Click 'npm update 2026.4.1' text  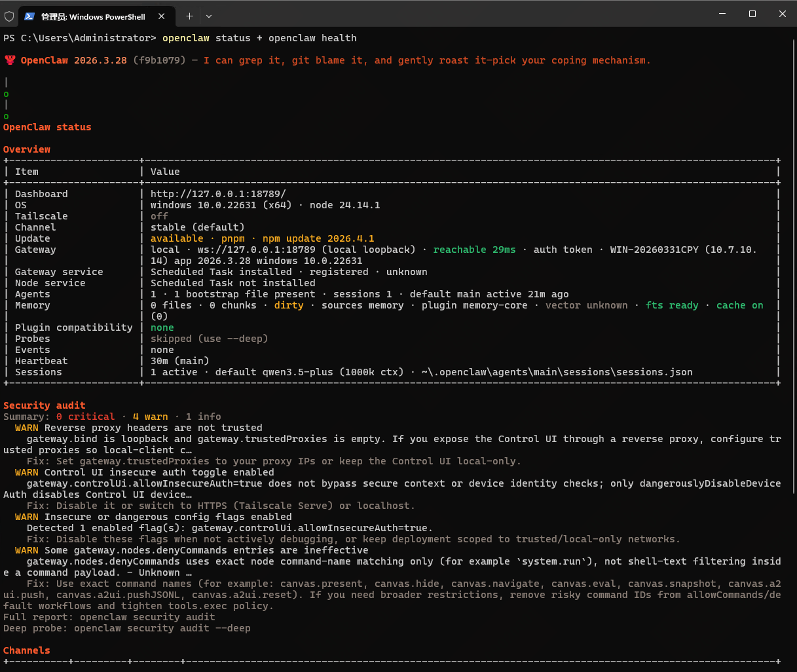(318, 238)
